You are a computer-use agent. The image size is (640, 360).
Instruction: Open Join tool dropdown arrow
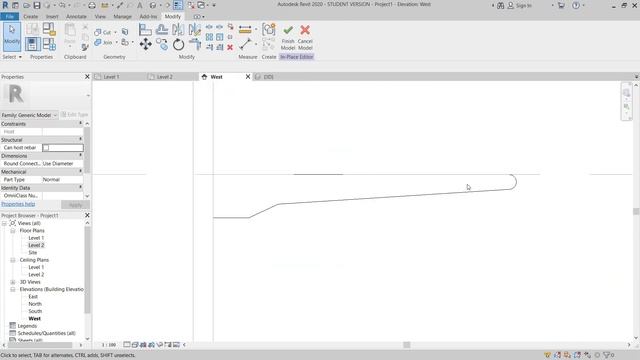(116, 42)
